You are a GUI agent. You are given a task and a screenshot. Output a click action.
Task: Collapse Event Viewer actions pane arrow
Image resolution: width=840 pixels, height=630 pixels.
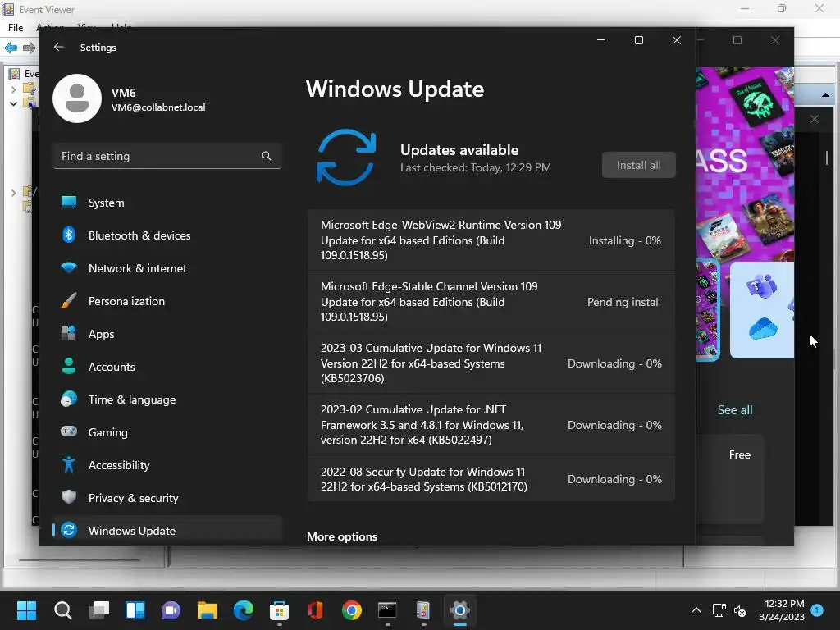pyautogui.click(x=825, y=95)
